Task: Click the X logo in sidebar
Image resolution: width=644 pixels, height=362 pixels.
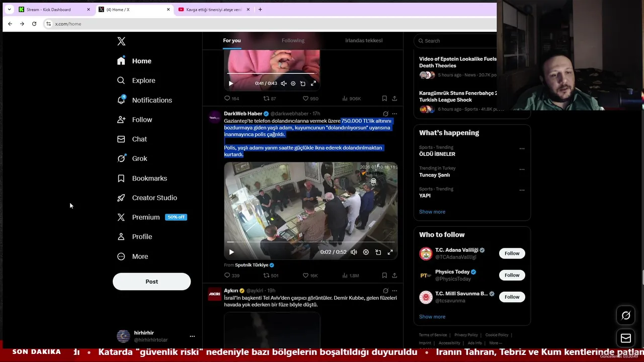Action: 121,41
